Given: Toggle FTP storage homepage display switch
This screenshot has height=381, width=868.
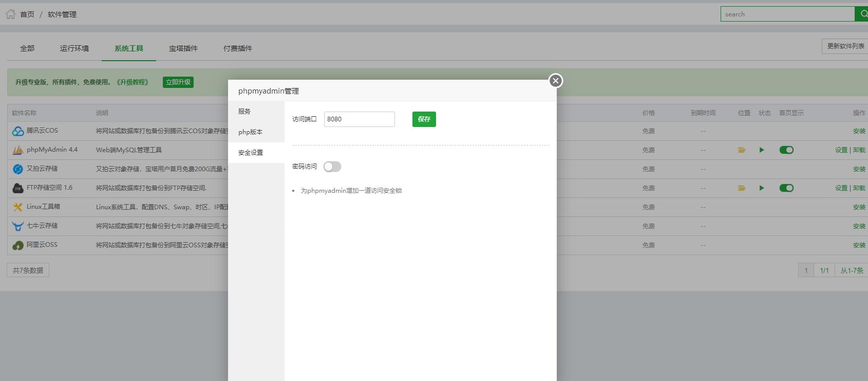Looking at the screenshot, I should (x=786, y=188).
